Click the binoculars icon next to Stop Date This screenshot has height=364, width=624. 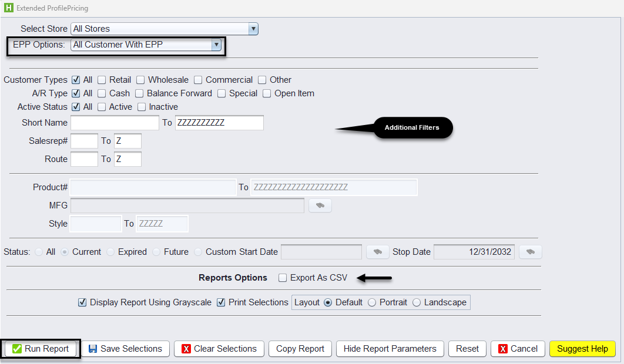(530, 251)
